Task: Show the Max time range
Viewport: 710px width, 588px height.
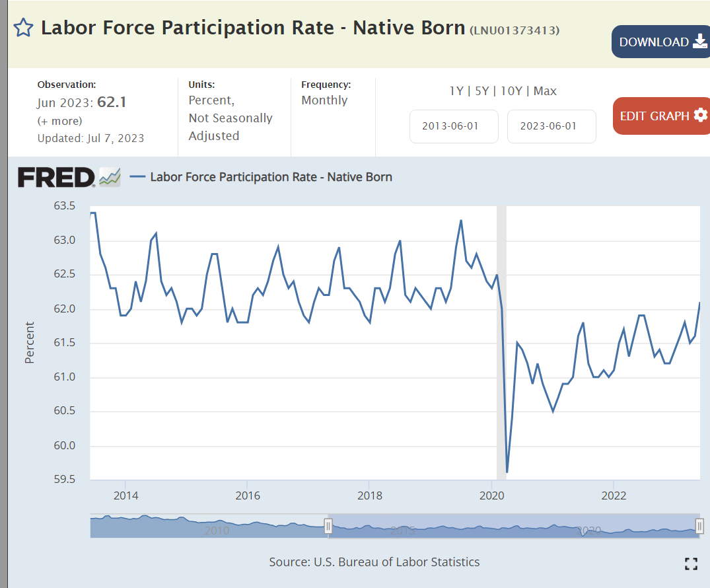Action: (x=545, y=91)
